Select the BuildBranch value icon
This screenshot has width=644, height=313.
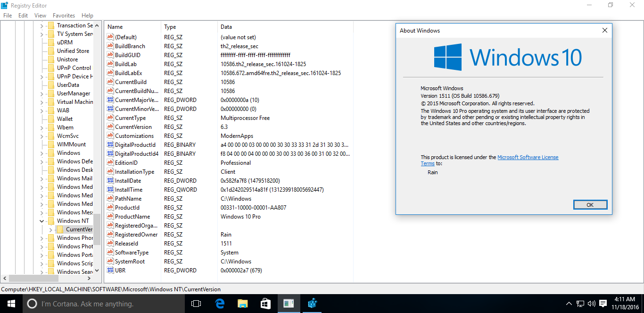point(110,46)
